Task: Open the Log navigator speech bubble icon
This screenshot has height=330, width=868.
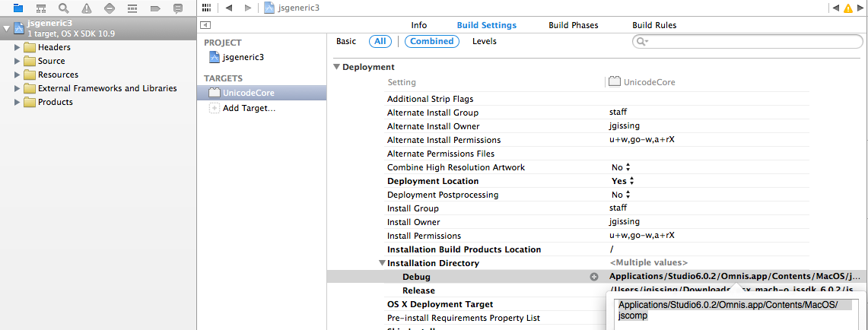Action: click(x=178, y=8)
